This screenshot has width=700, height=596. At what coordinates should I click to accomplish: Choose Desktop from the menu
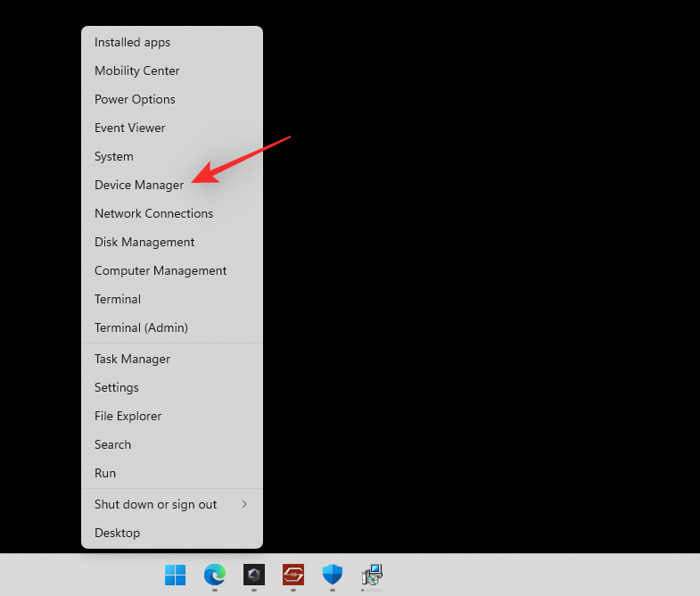[x=172, y=534]
